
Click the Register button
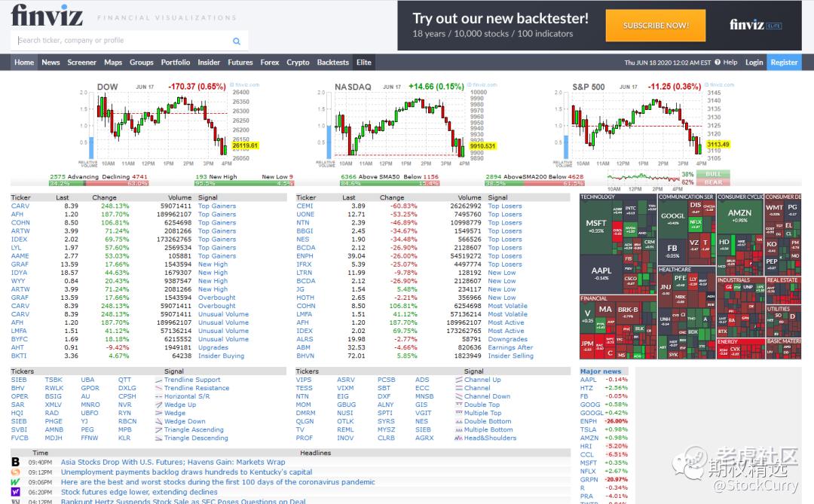[784, 63]
